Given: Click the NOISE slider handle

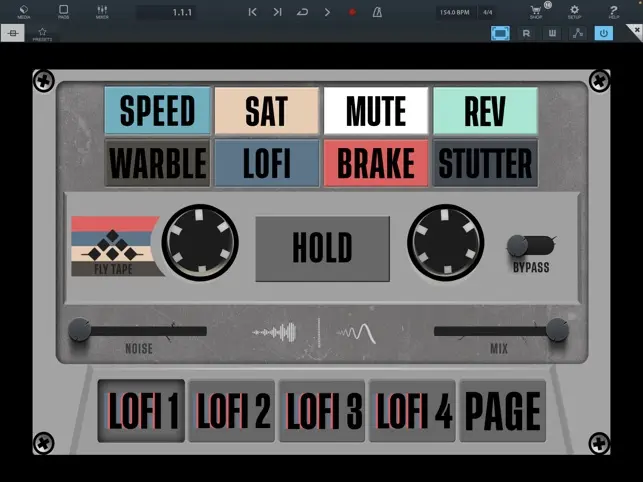Looking at the screenshot, I should point(80,329).
